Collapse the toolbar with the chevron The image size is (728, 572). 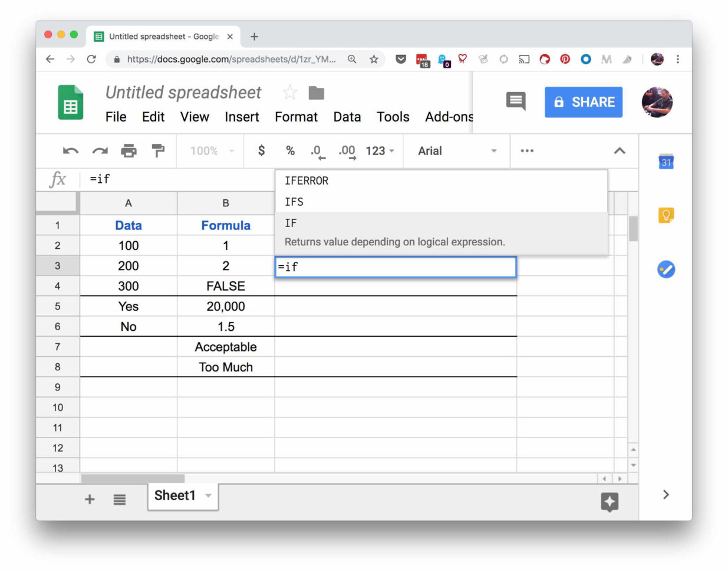coord(620,150)
